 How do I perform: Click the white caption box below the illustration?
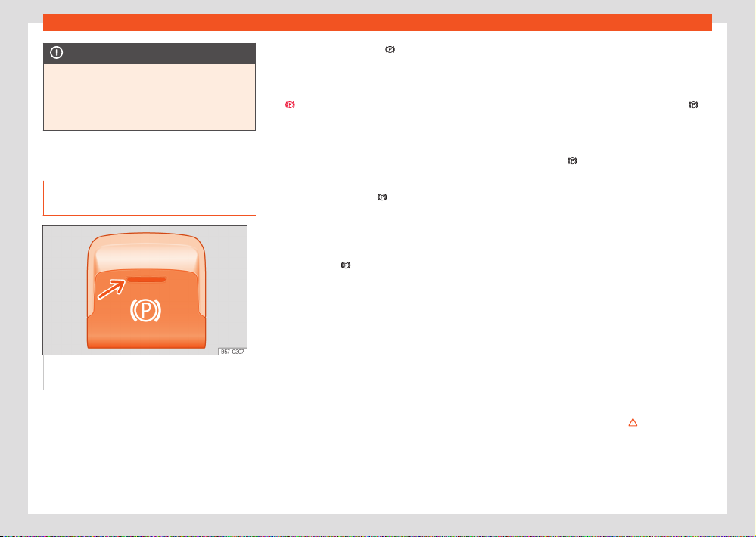tap(145, 373)
